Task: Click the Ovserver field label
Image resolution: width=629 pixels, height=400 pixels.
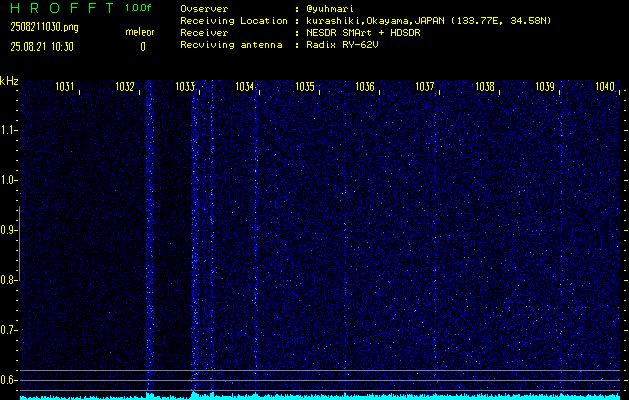Action: [204, 9]
